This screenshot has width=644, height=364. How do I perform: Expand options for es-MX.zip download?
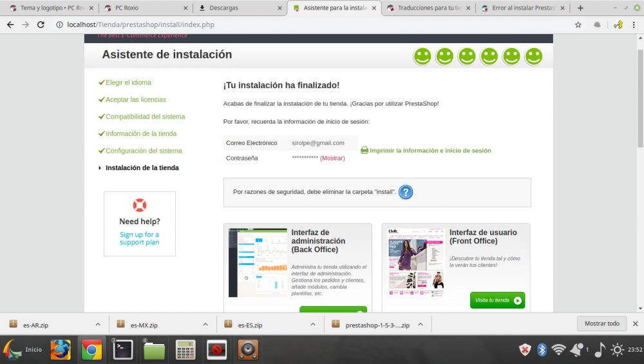tap(205, 324)
